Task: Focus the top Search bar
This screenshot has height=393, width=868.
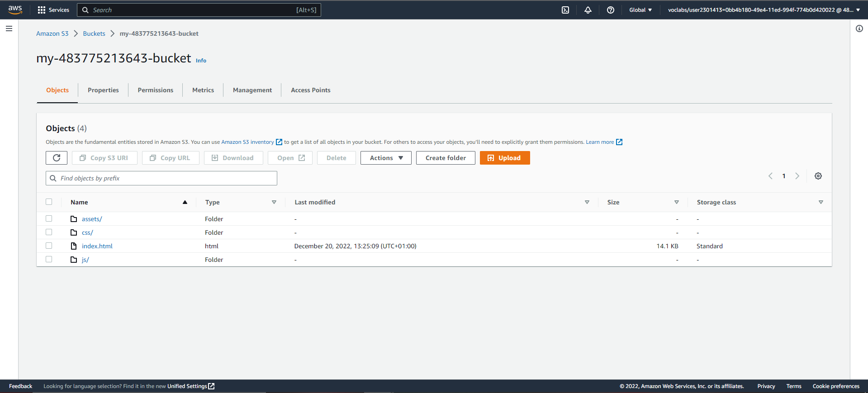Action: [x=199, y=10]
